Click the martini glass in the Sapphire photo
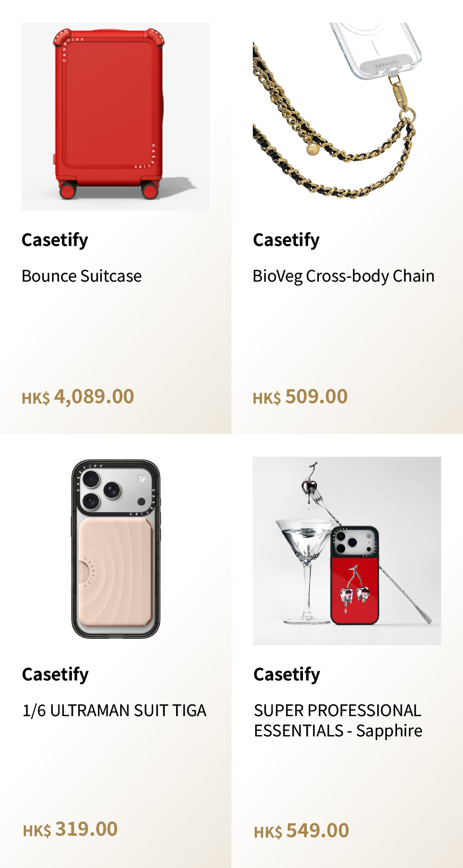Image resolution: width=463 pixels, height=868 pixels. [304, 545]
